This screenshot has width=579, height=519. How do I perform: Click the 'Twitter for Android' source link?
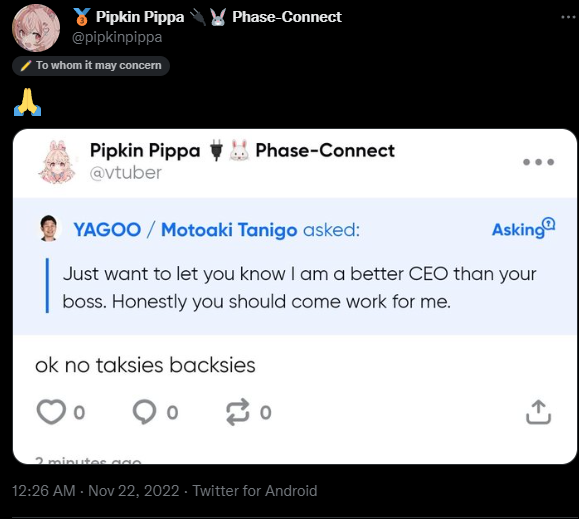[255, 491]
